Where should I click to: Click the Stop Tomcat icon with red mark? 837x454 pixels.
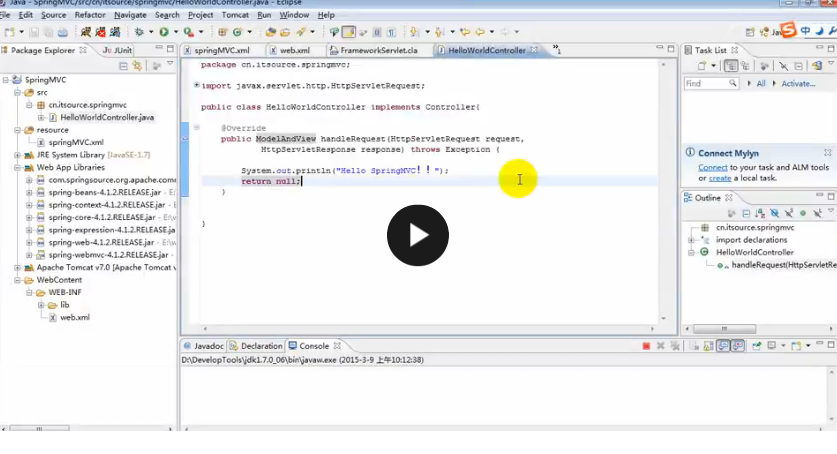pos(100,32)
